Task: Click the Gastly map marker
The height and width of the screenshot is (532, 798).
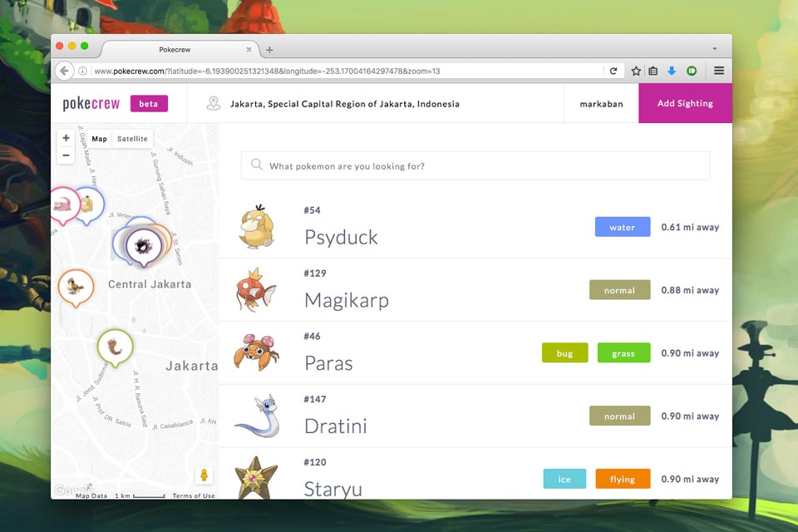Action: click(144, 246)
